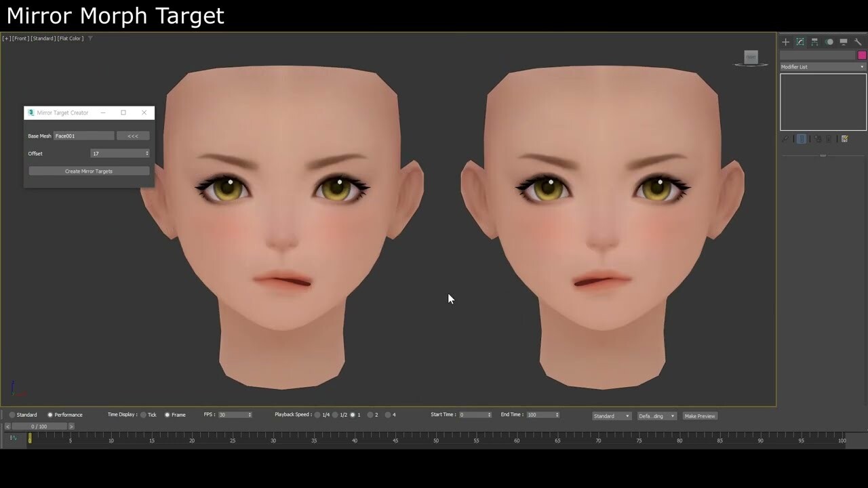
Task: Switch Time Display to Tick
Action: (x=143, y=414)
